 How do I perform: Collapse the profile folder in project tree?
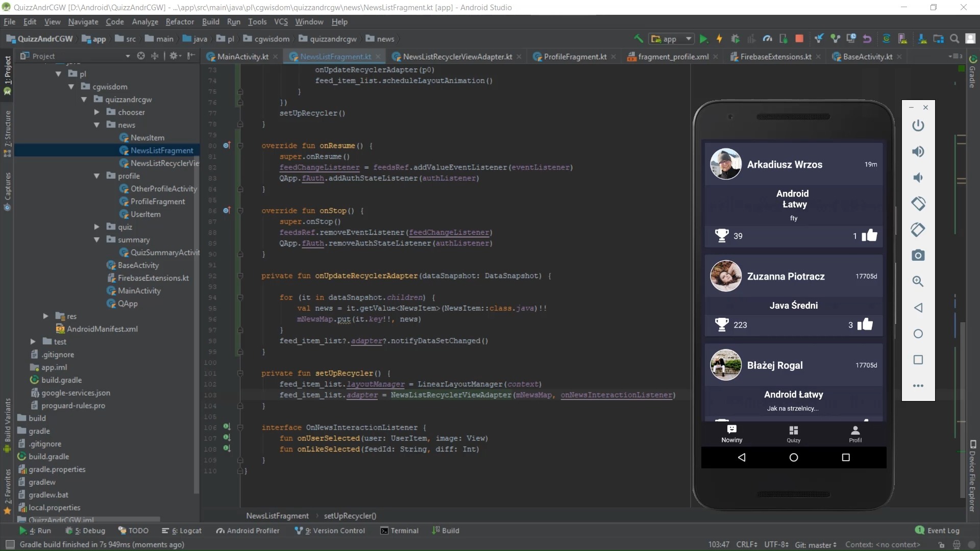[x=96, y=176]
